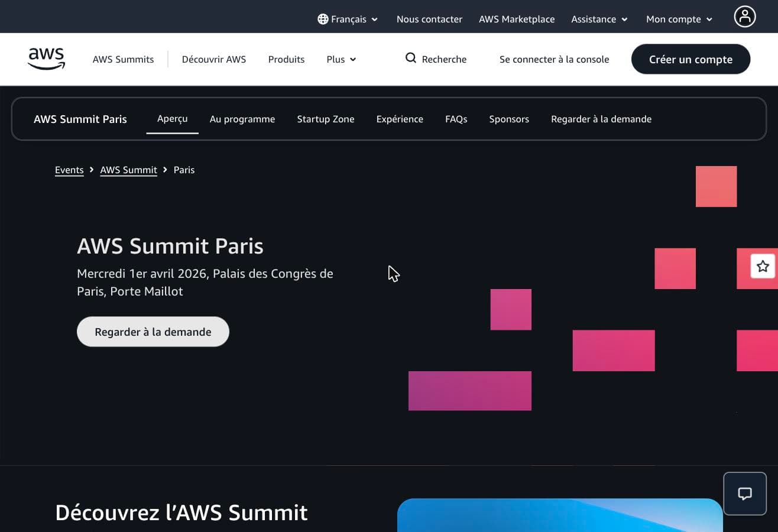Switch to Expérience tab

(x=400, y=119)
